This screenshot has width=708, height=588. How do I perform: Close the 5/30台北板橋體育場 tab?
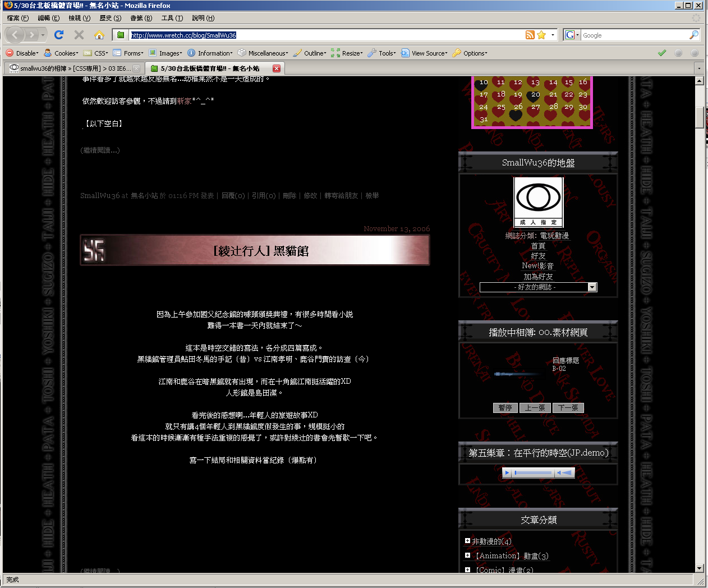coord(277,68)
